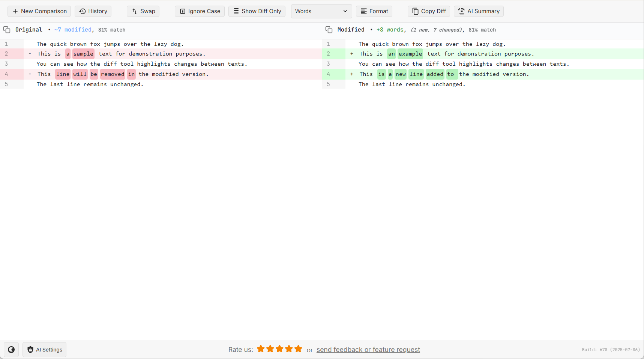The width and height of the screenshot is (644, 359).
Task: Toggle dark mode theme icon
Action: pyautogui.click(x=11, y=350)
